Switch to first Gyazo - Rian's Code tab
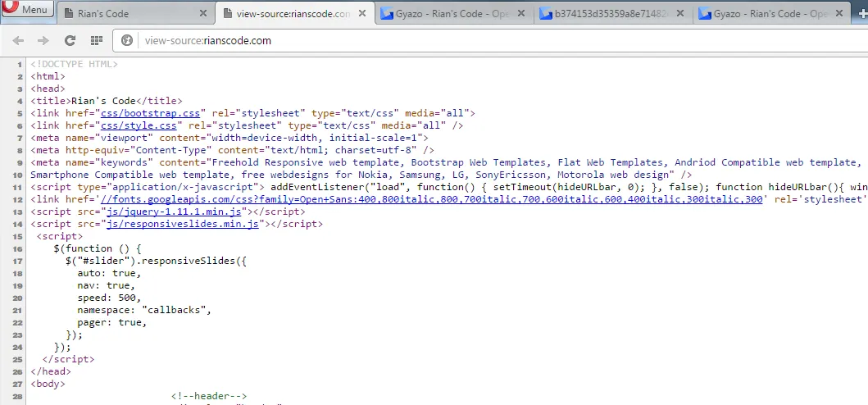This screenshot has height=405, width=868. [x=452, y=14]
